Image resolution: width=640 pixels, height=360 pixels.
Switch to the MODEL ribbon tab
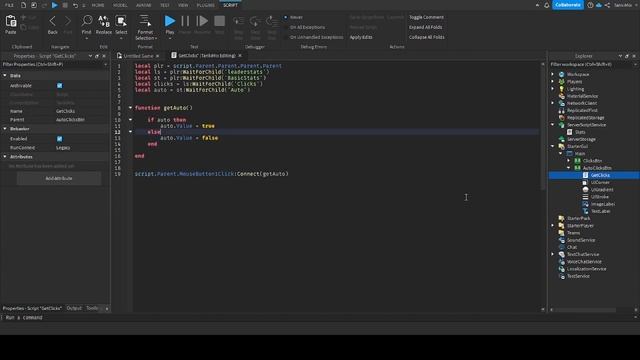tap(120, 5)
